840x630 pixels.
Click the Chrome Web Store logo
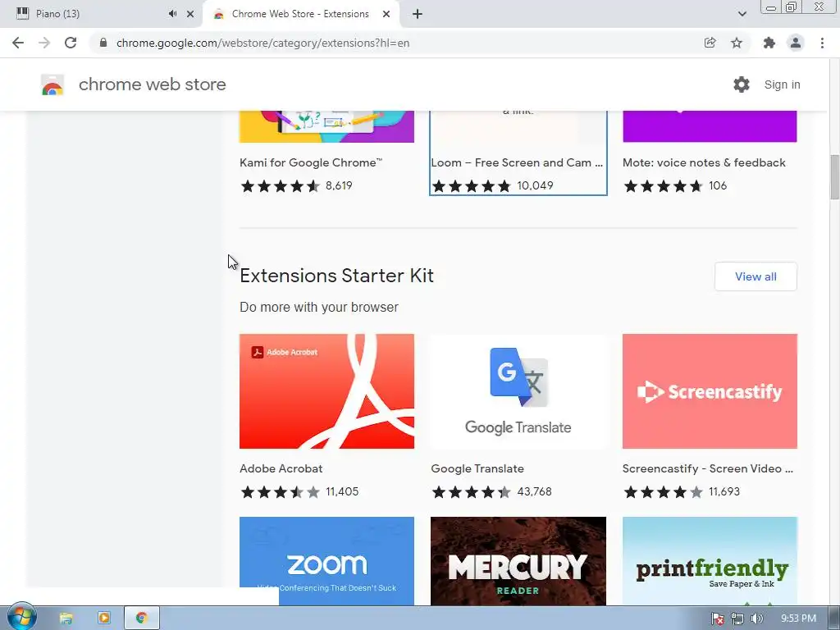52,84
